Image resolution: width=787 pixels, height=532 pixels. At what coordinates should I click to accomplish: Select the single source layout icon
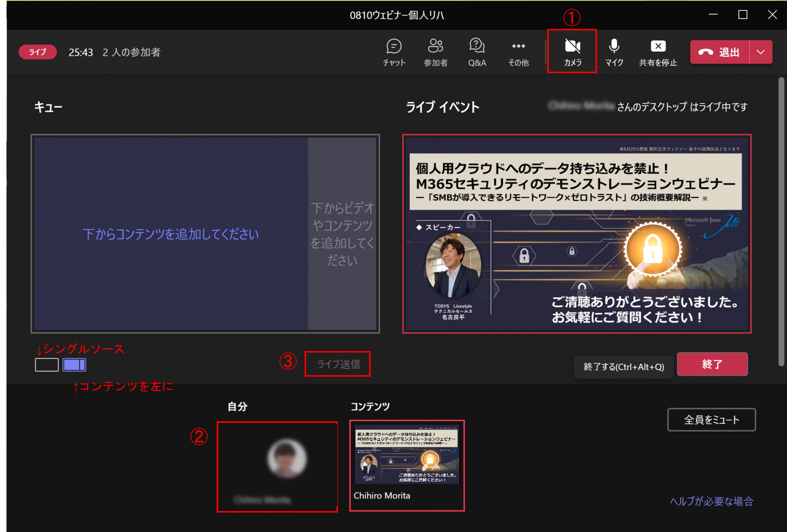coord(47,365)
